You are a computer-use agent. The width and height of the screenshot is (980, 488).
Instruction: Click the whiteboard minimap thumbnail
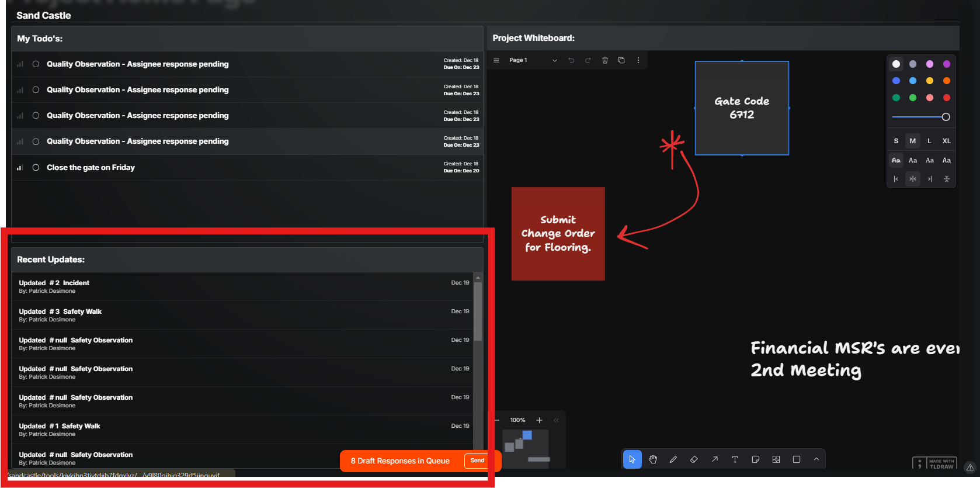tap(526, 448)
